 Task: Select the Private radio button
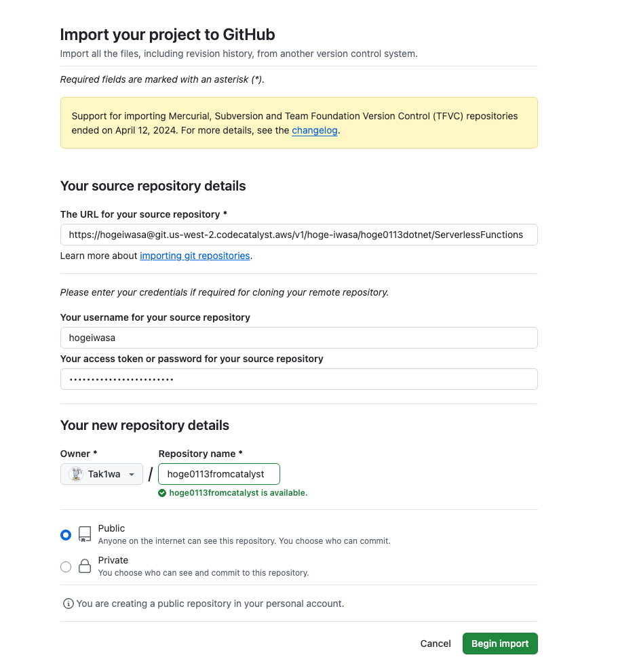point(66,567)
